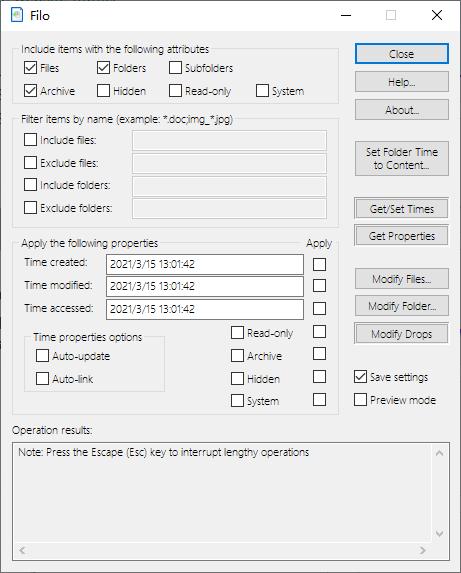This screenshot has height=573, width=461.
Task: Click the horizontal scroll right arrow
Action: [423, 550]
